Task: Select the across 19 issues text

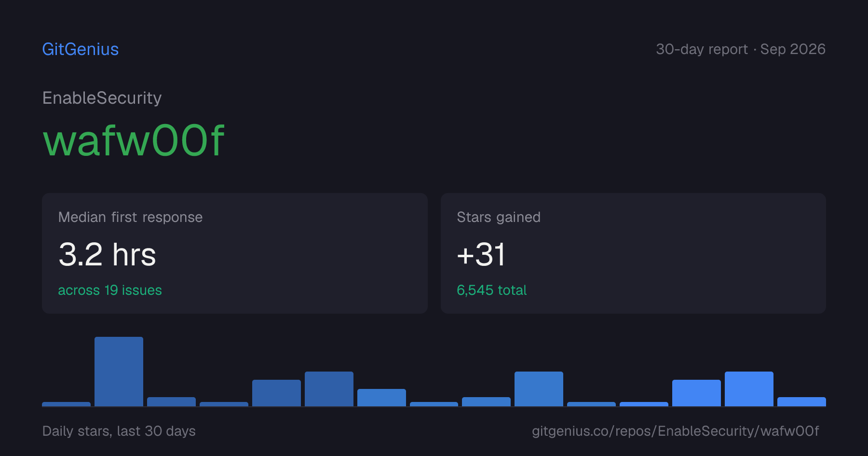Action: tap(110, 290)
